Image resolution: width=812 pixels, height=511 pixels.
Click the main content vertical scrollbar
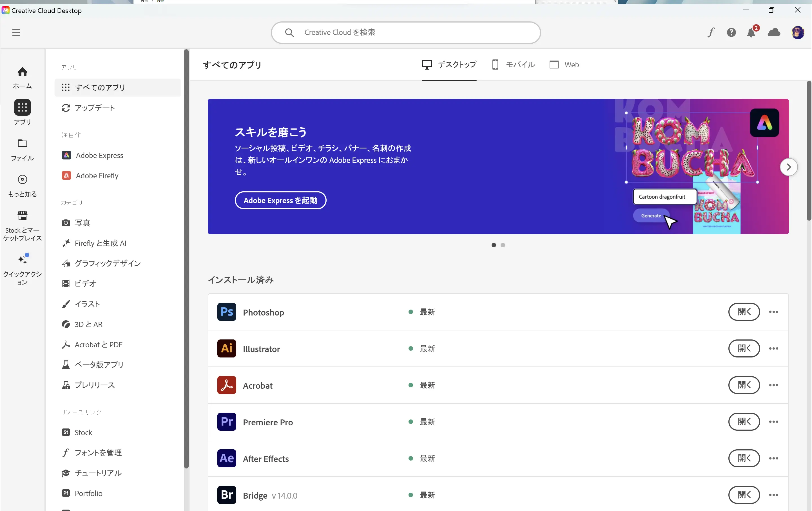tap(809, 150)
